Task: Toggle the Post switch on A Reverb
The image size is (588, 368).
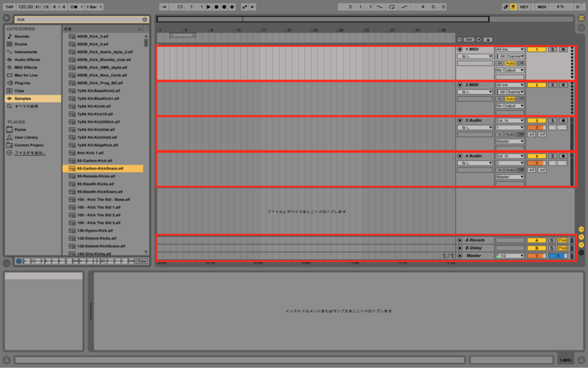Action: click(562, 240)
